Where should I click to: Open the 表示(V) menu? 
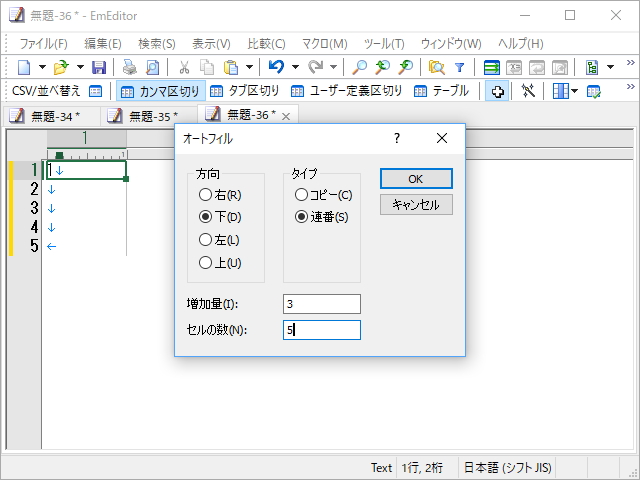tap(211, 43)
